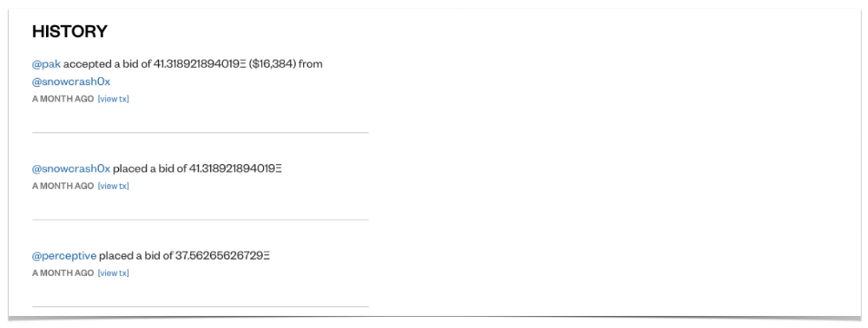The image size is (868, 328).
Task: Click the A MONTH AGO timestamp under @snowcrash0x's bid
Action: pyautogui.click(x=63, y=186)
